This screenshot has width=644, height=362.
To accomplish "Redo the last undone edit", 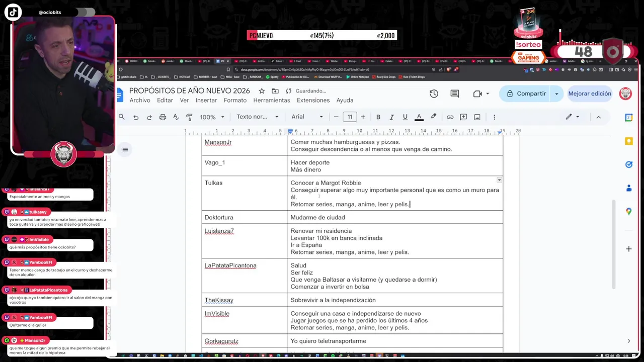I will pyautogui.click(x=149, y=117).
